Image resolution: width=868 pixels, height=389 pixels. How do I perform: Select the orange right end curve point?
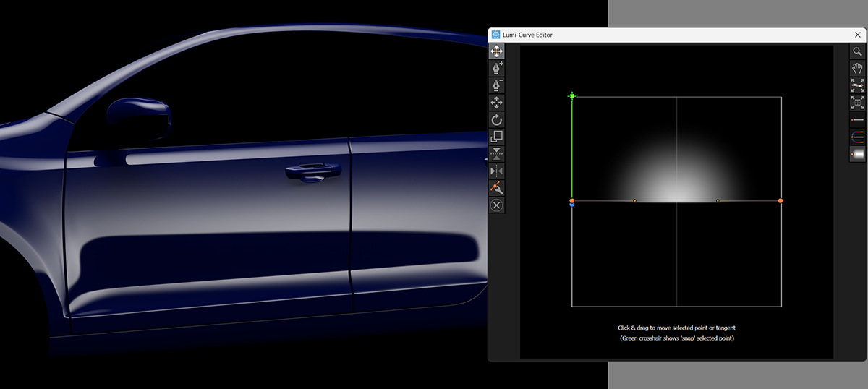[x=780, y=200]
